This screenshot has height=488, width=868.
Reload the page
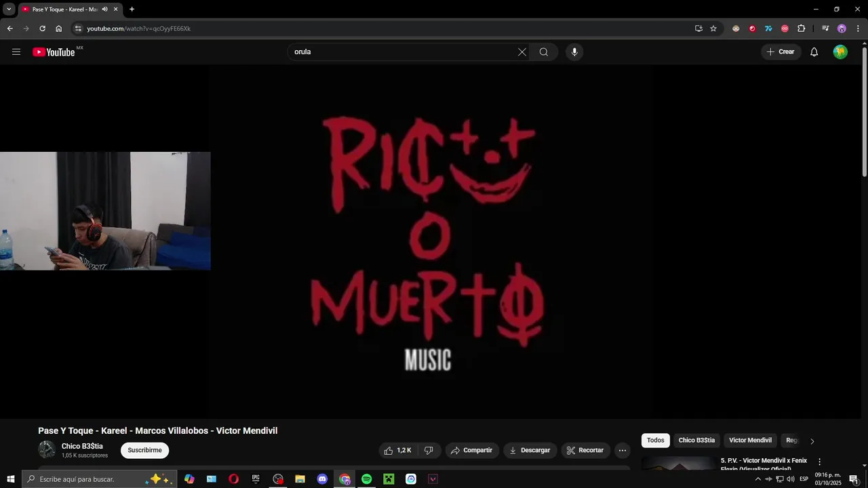point(42,28)
